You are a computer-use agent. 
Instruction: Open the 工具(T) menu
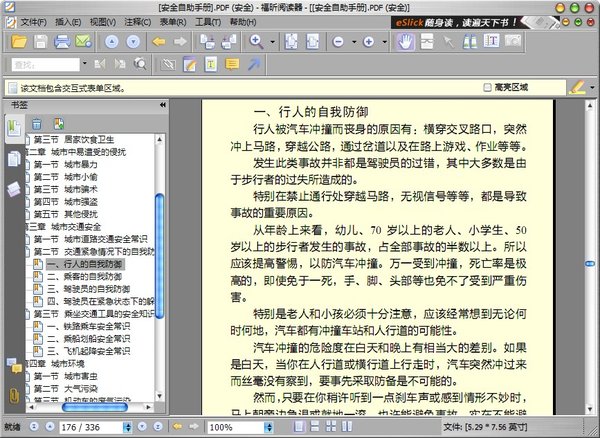click(x=208, y=22)
